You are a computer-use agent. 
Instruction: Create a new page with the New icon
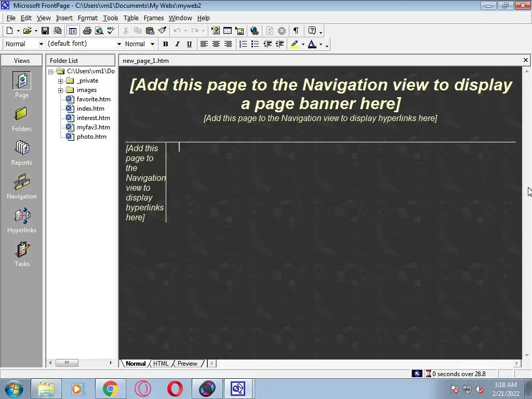9,31
